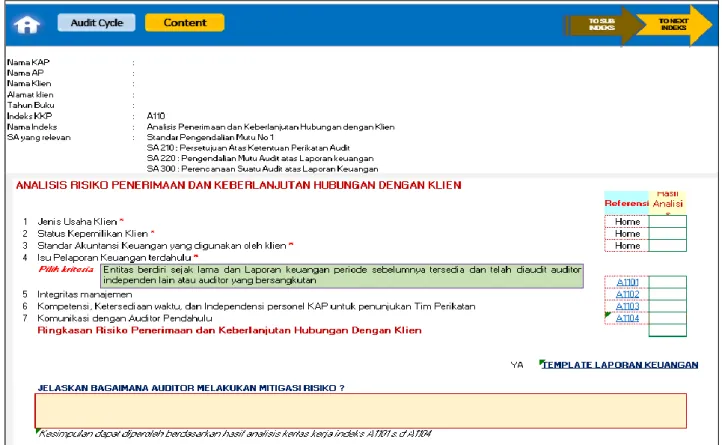Select the A110 Indeks KKP value
The height and width of the screenshot is (445, 722).
pyautogui.click(x=156, y=116)
